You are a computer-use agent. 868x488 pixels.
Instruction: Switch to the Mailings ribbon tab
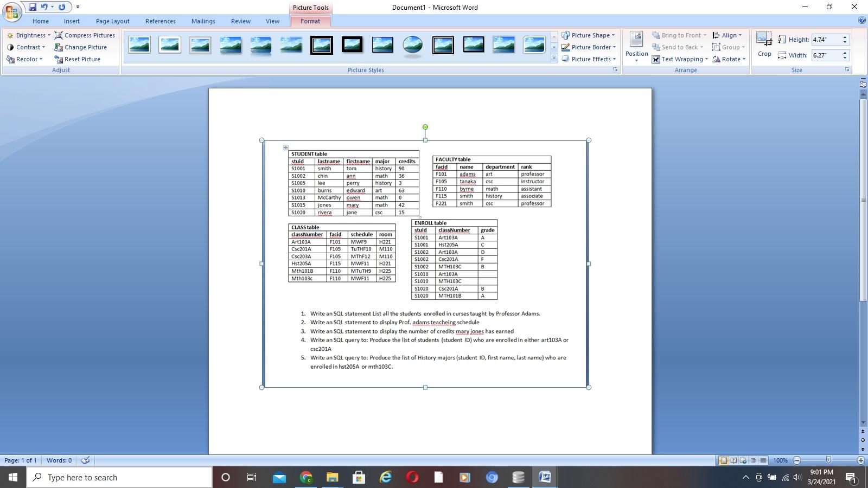(203, 21)
